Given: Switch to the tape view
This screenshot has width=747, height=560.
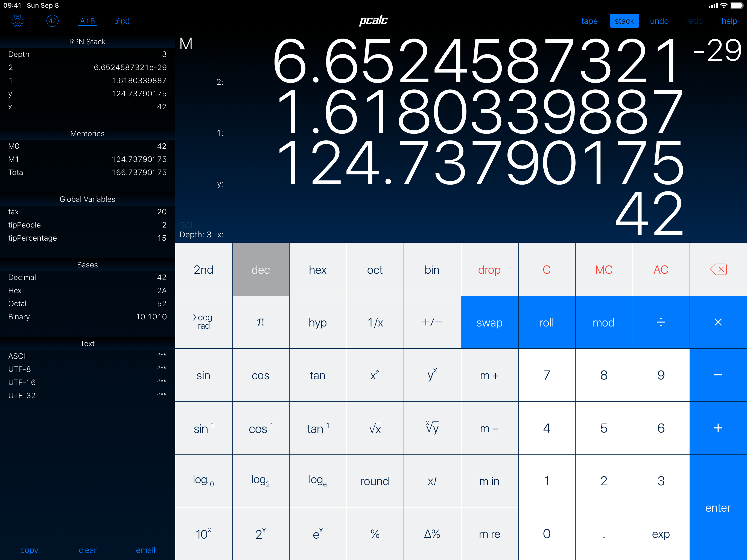Looking at the screenshot, I should click(x=589, y=21).
